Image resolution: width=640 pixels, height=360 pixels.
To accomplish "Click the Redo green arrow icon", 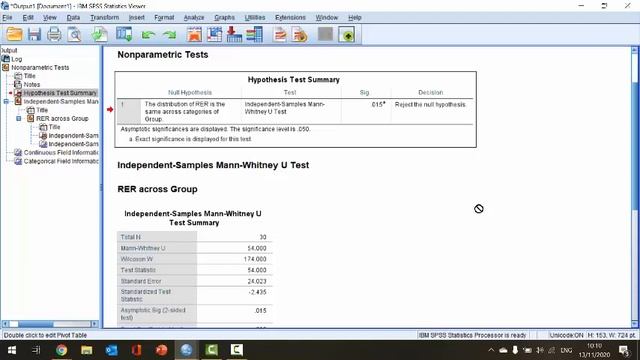I will tap(169, 35).
